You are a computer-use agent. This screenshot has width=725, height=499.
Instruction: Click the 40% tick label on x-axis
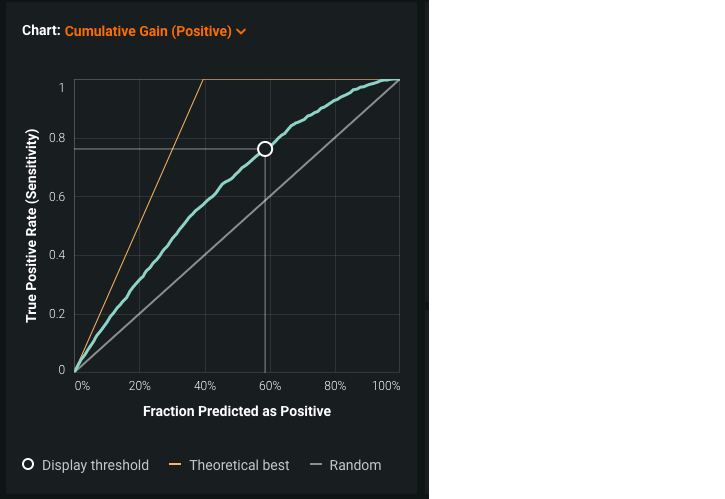205,386
